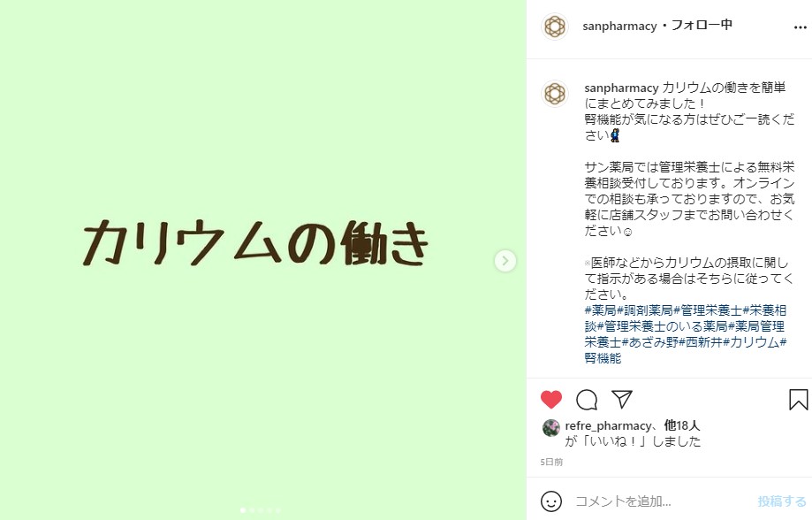
Task: Share post using paper plane icon
Action: [x=622, y=399]
